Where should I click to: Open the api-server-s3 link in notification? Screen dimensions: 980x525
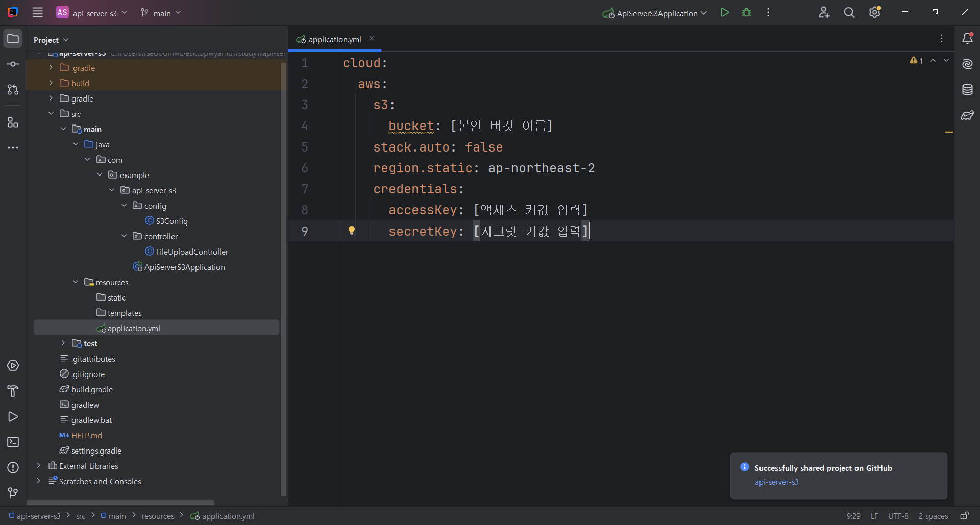pos(776,482)
